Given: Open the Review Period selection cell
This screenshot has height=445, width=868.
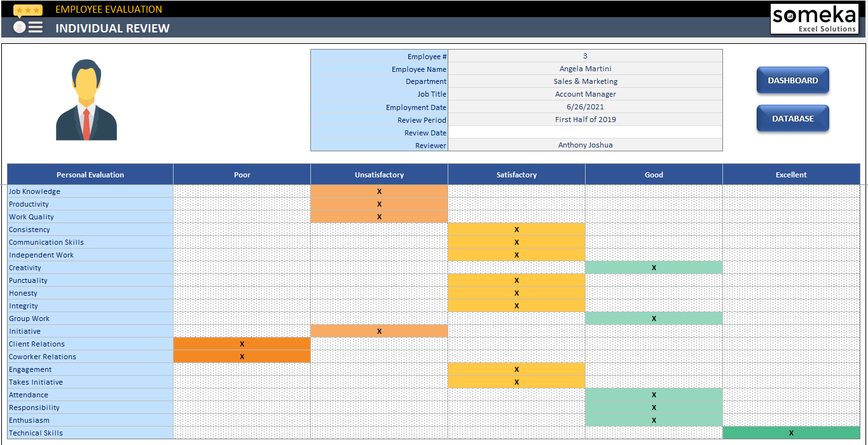Looking at the screenshot, I should tap(585, 120).
